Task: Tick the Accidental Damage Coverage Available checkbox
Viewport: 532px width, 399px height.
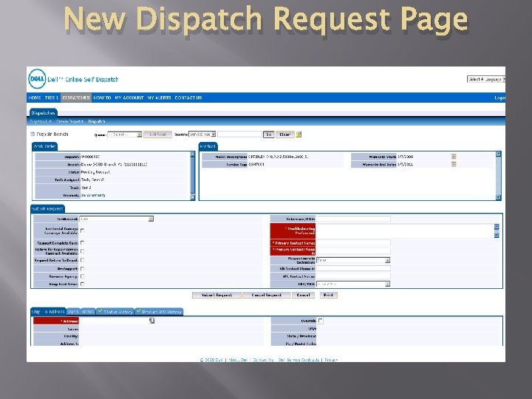Action: coord(83,231)
